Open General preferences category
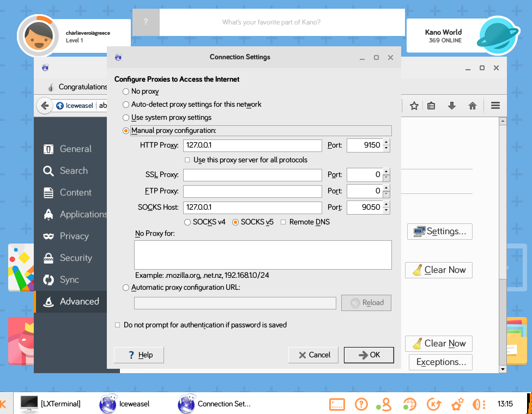 (70, 149)
